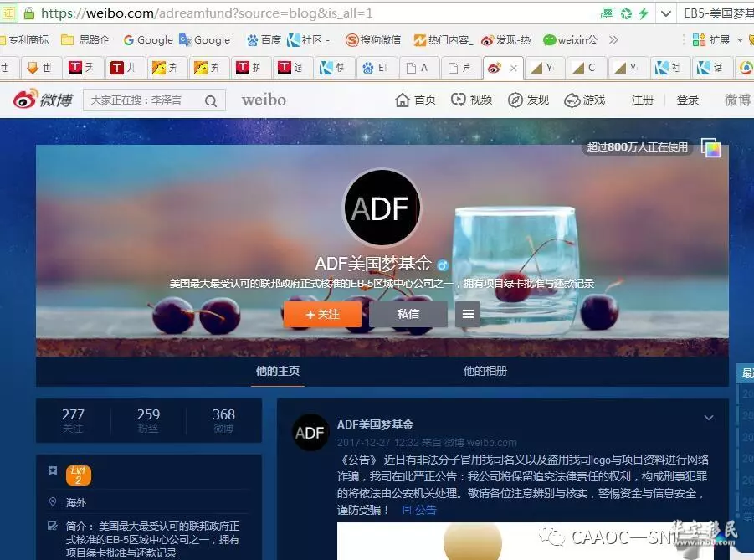754x560 pixels.
Task: Click the green refresh-style icon in address bar
Action: point(626,13)
